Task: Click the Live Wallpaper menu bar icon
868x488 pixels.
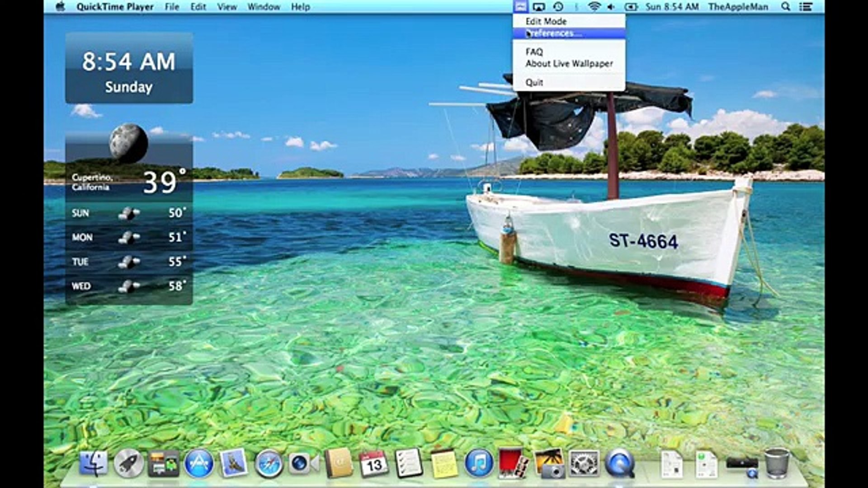Action: pos(520,7)
